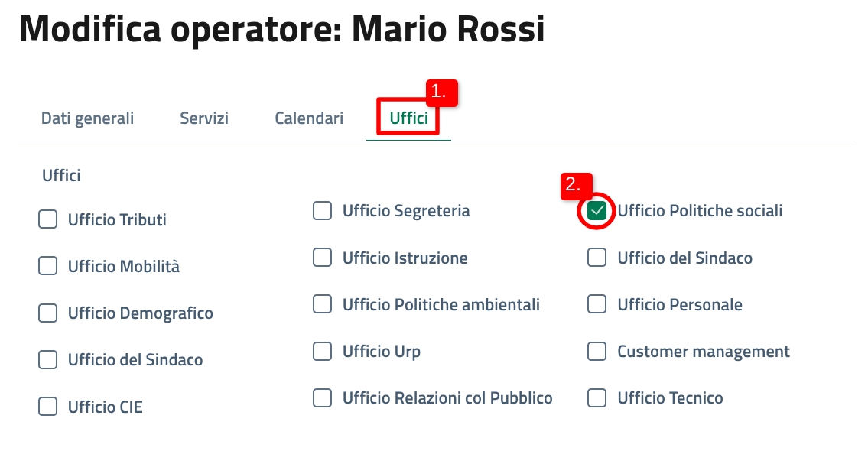
Task: Check the Ufficio Mobilità box
Action: point(48,267)
